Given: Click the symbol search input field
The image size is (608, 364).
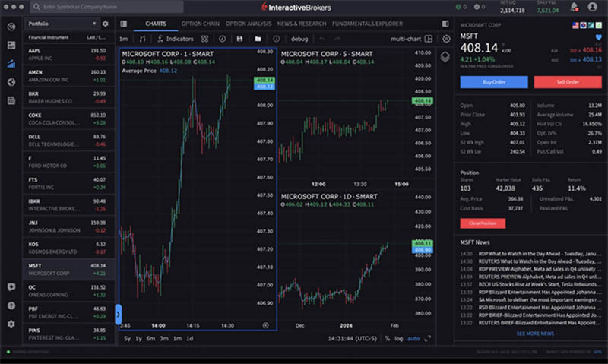Looking at the screenshot, I should [106, 7].
